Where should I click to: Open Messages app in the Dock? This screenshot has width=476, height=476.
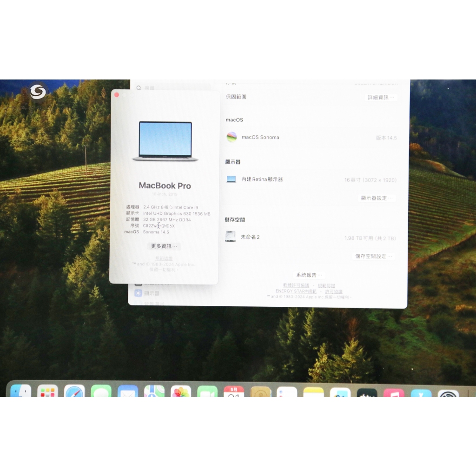(x=101, y=390)
